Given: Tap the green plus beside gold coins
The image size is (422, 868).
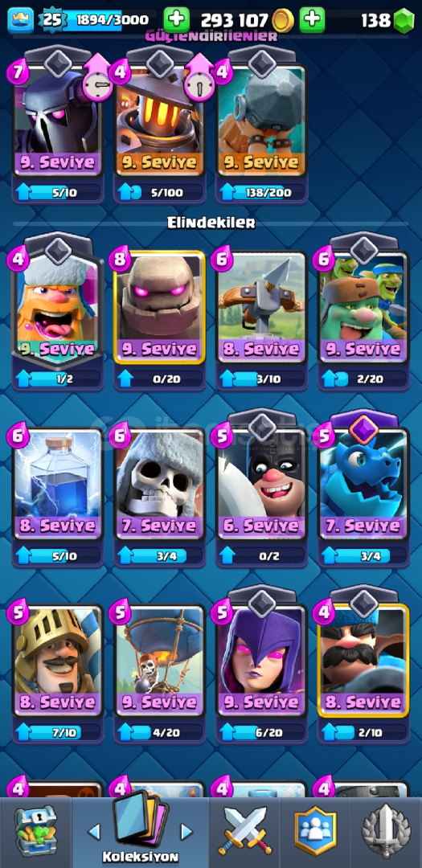Looking at the screenshot, I should [312, 20].
